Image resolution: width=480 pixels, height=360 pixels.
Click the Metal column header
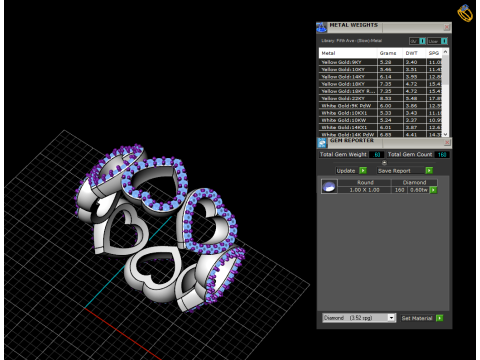point(348,53)
